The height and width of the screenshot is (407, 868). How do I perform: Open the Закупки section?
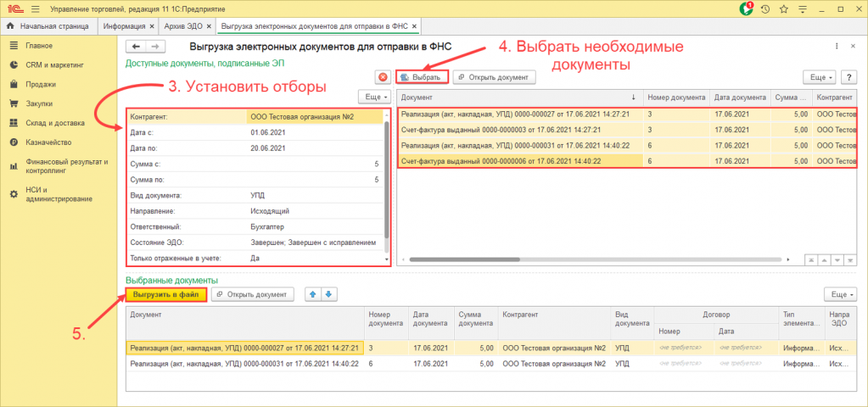coord(39,103)
